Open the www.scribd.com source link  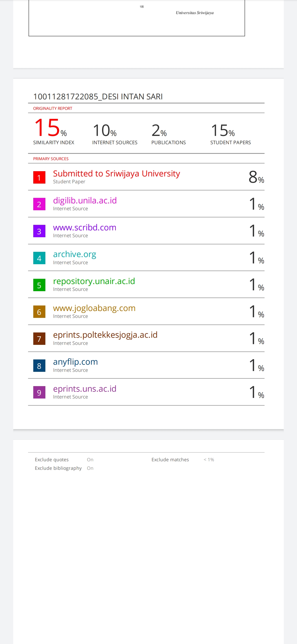click(84, 228)
